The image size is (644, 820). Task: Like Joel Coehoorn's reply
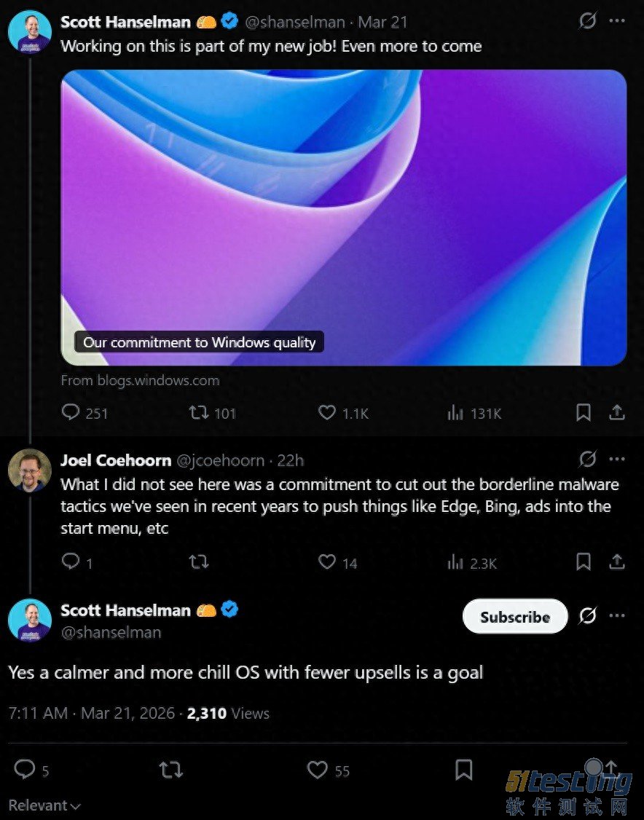pyautogui.click(x=328, y=561)
